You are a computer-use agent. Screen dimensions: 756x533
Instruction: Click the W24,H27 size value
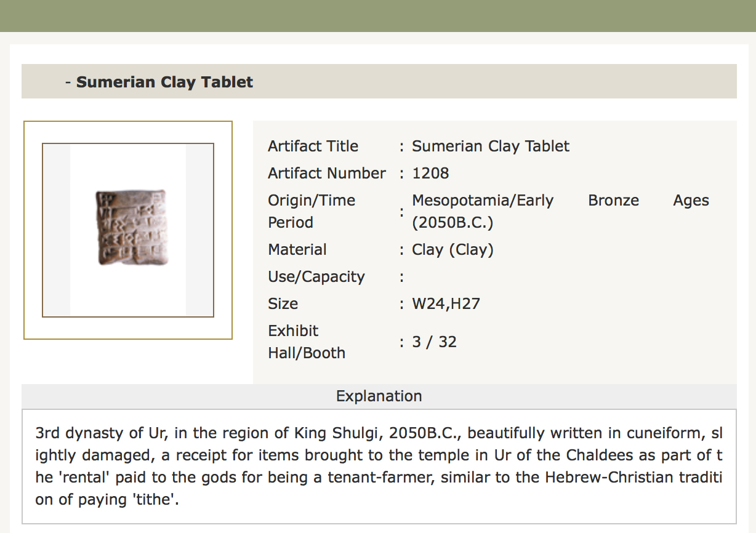click(446, 303)
